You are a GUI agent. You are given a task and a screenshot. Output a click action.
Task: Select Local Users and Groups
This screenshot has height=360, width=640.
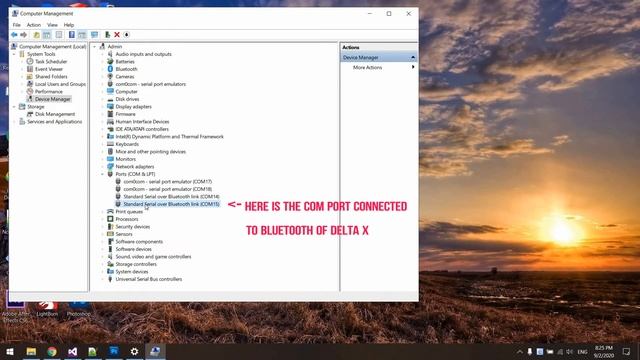coord(60,84)
